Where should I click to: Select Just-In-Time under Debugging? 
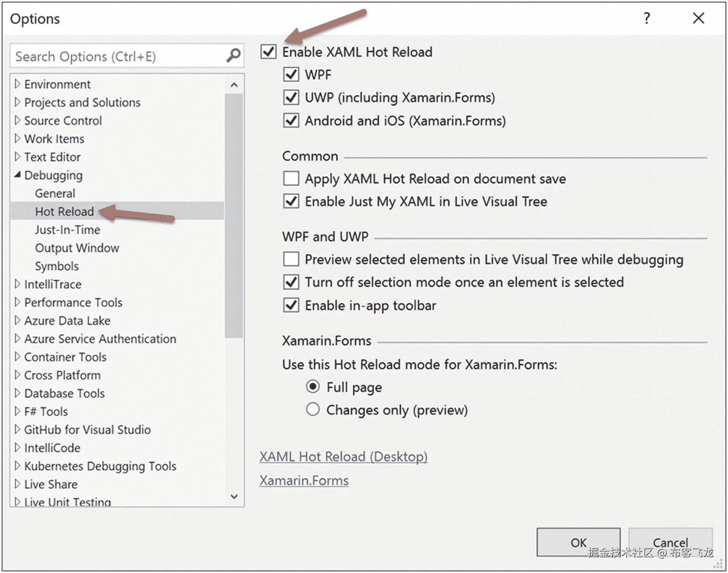(x=67, y=230)
